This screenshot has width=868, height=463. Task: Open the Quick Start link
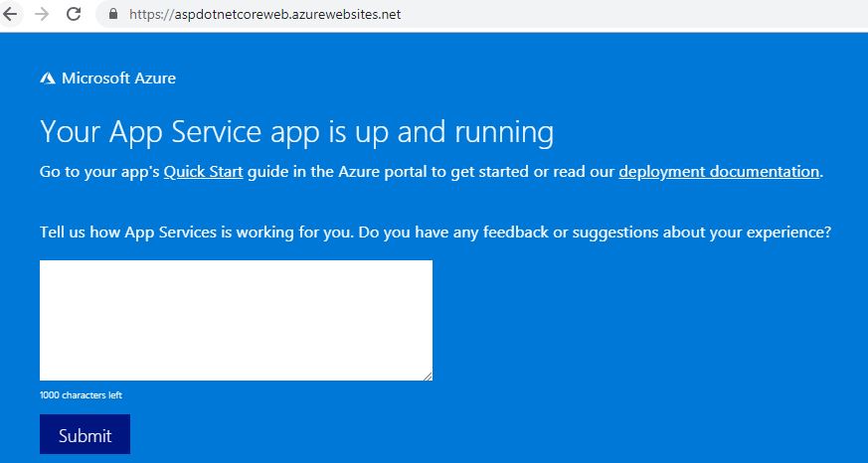(203, 172)
